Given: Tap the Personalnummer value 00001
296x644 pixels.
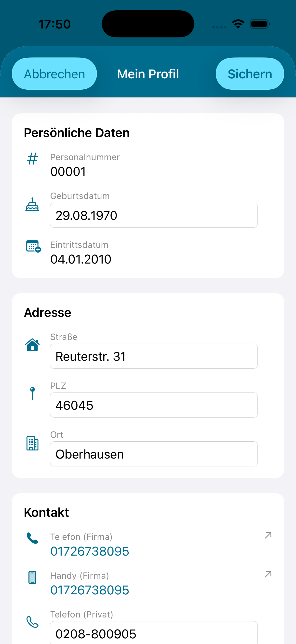Looking at the screenshot, I should [68, 172].
